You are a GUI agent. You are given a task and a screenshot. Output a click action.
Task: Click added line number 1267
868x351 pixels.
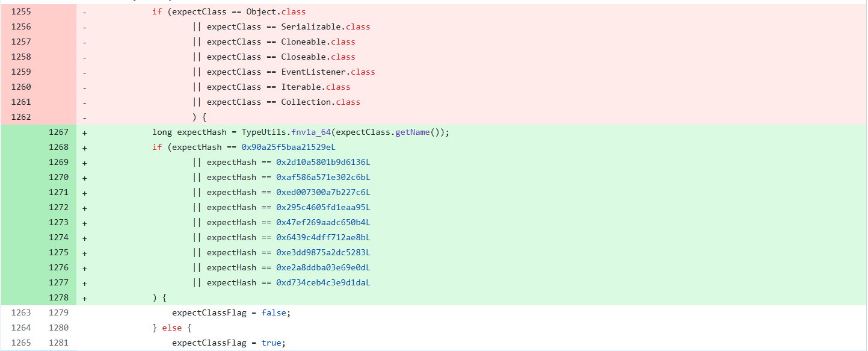(59, 132)
